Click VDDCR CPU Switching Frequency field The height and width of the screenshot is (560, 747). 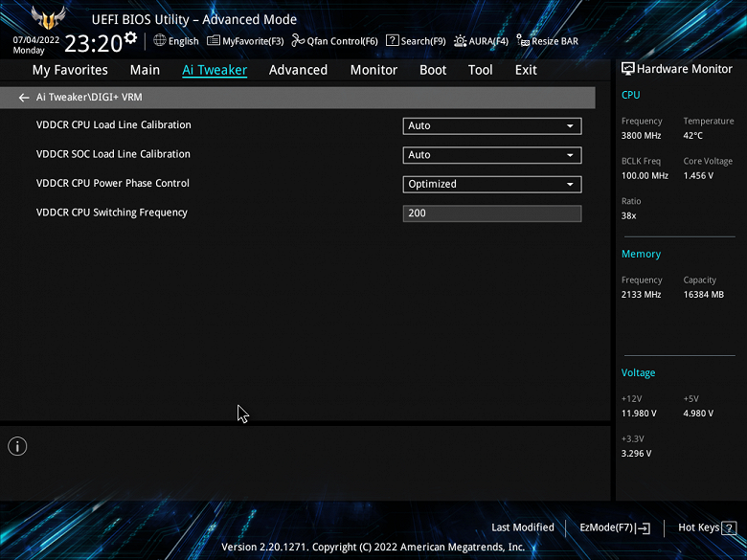pos(492,213)
